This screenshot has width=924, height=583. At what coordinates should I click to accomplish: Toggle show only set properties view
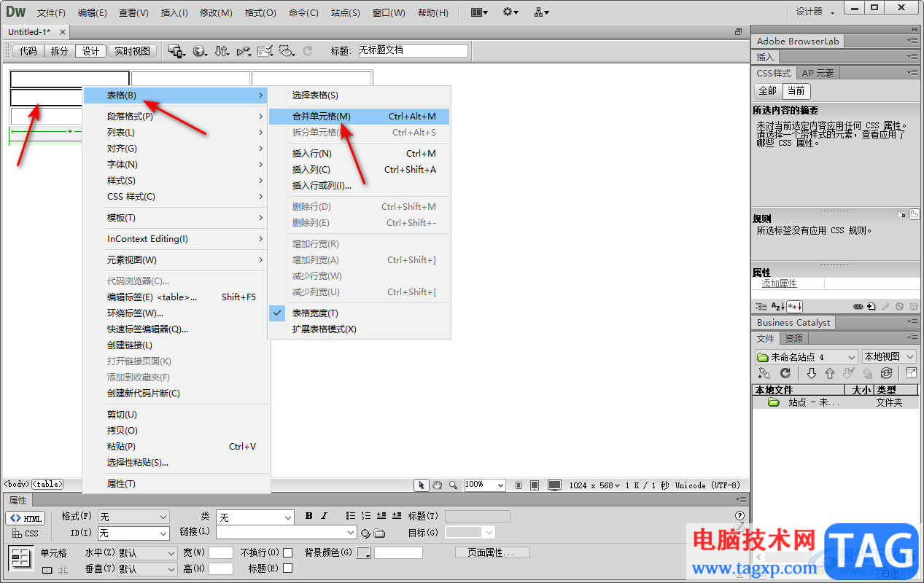pyautogui.click(x=794, y=307)
